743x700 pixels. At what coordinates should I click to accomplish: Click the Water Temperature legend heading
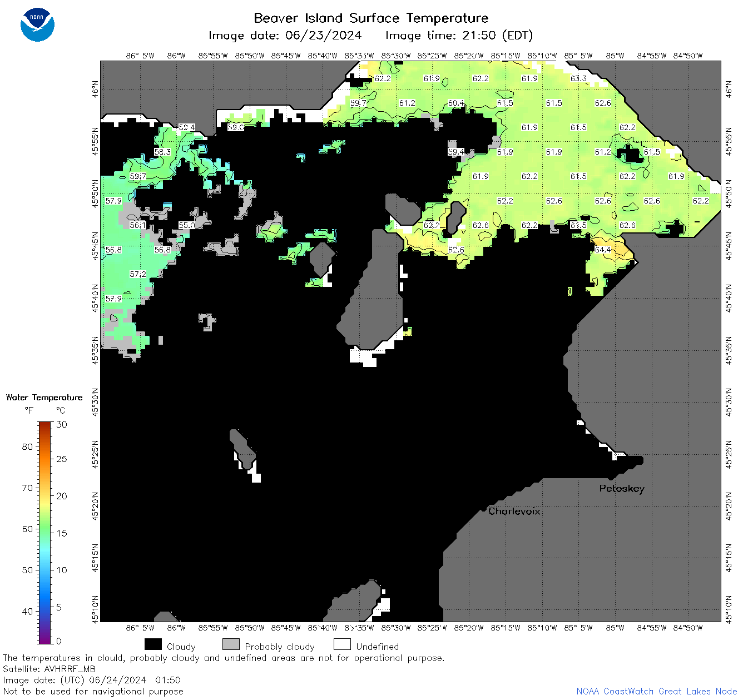44,398
